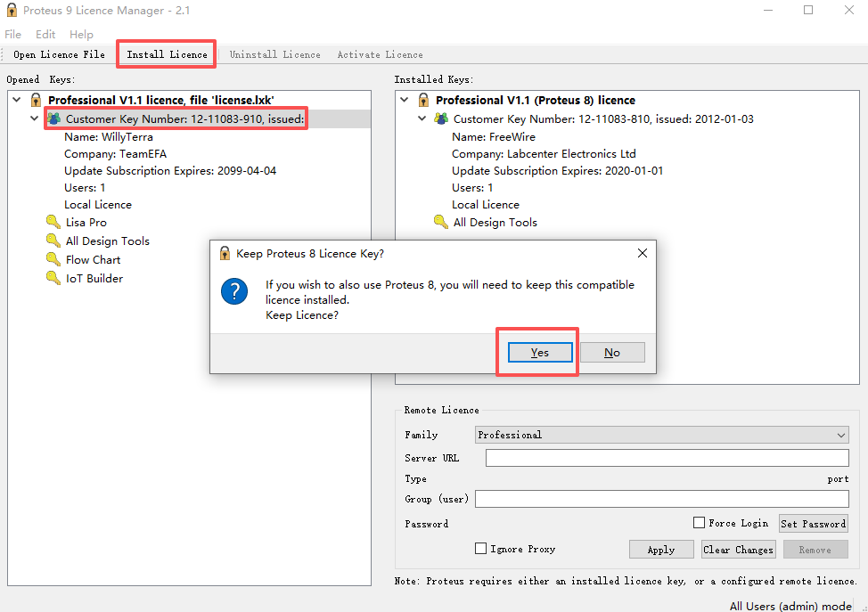Select the Lisa Pro tree item label
Image resolution: width=868 pixels, height=612 pixels.
[86, 223]
